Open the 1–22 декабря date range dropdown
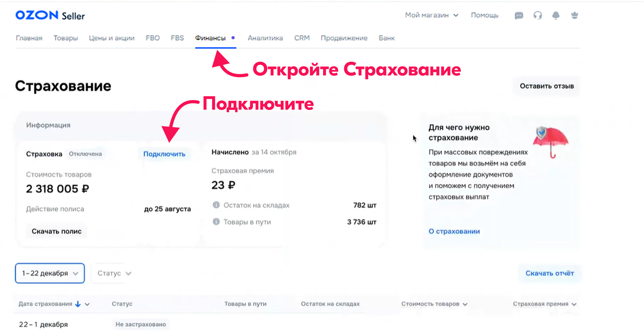The height and width of the screenshot is (336, 644). click(x=50, y=273)
